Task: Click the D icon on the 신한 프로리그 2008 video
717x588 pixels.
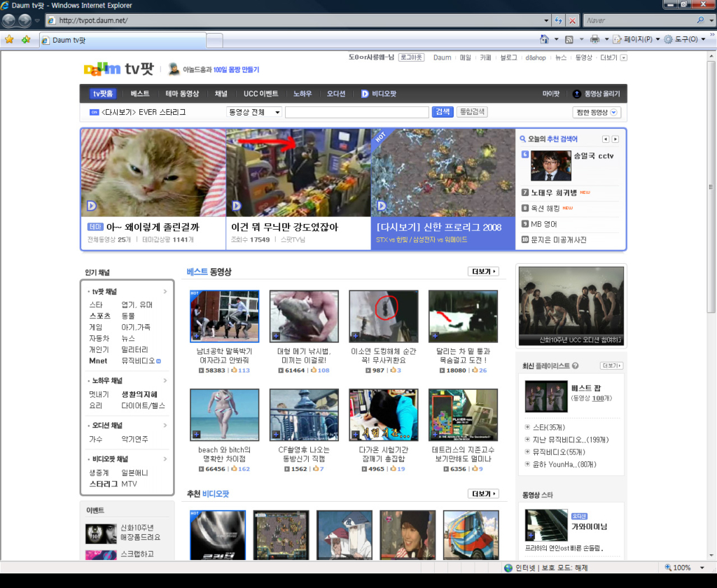Action: [x=382, y=206]
